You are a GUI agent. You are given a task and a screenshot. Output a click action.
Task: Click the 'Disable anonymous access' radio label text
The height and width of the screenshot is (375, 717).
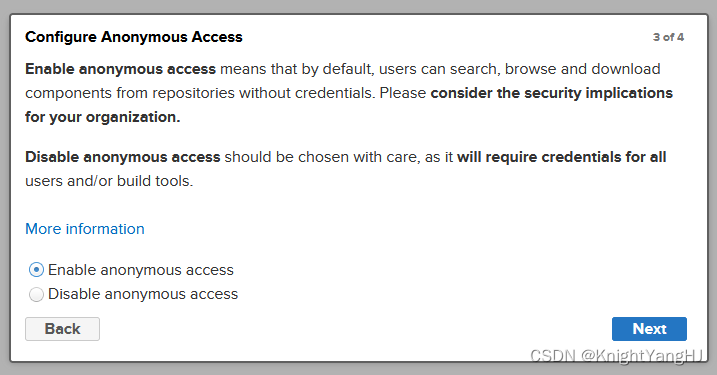pos(143,294)
